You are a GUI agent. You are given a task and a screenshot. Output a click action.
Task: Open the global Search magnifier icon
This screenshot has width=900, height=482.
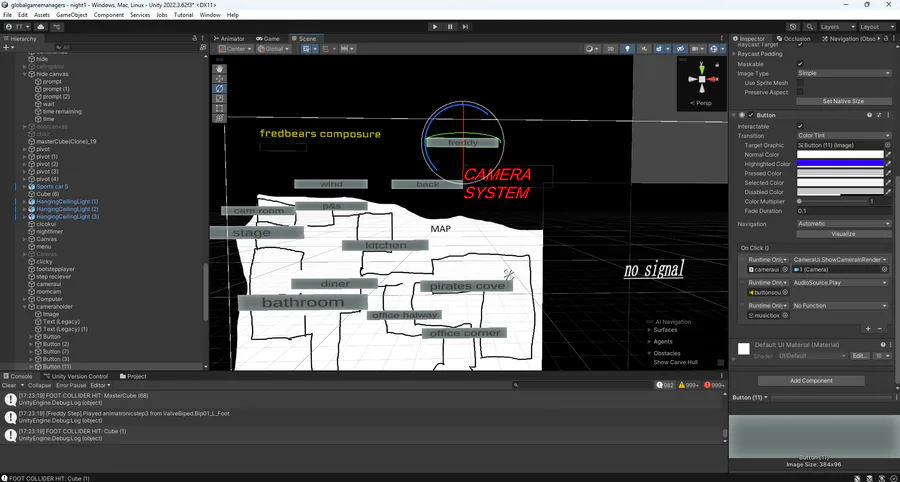pos(809,26)
